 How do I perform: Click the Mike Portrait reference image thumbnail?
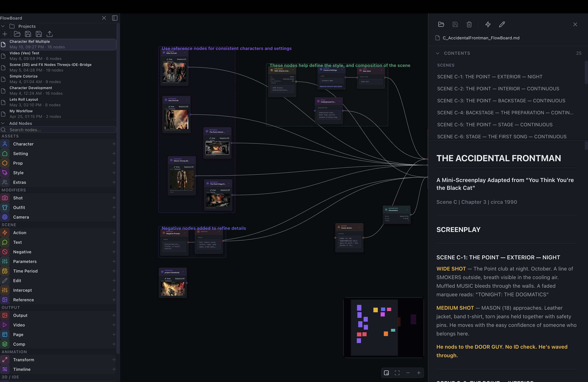[x=174, y=72]
